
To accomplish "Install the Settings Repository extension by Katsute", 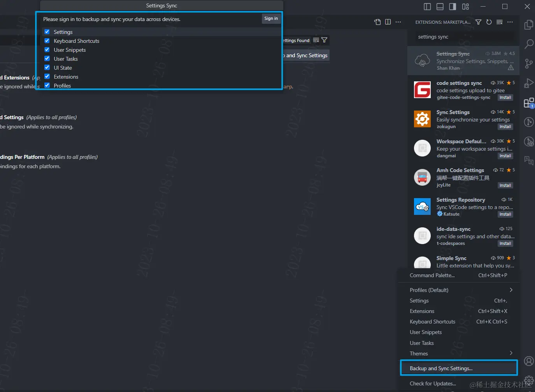I will [505, 214].
